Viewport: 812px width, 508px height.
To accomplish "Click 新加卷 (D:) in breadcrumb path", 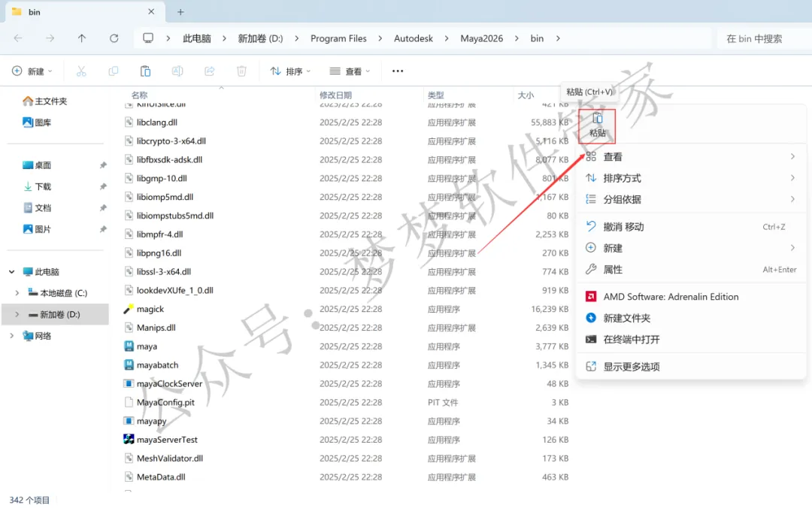I will pos(260,38).
